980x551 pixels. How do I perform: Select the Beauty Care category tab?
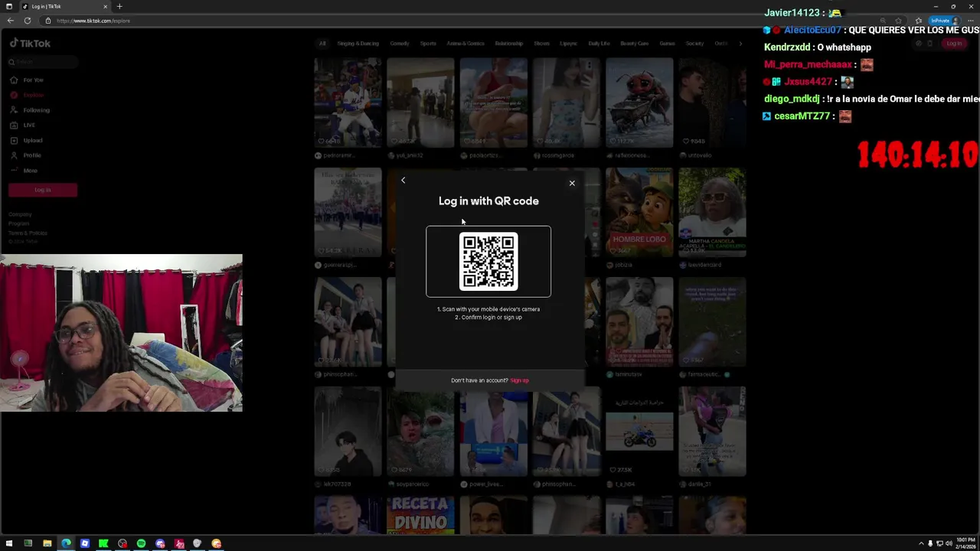pos(634,44)
